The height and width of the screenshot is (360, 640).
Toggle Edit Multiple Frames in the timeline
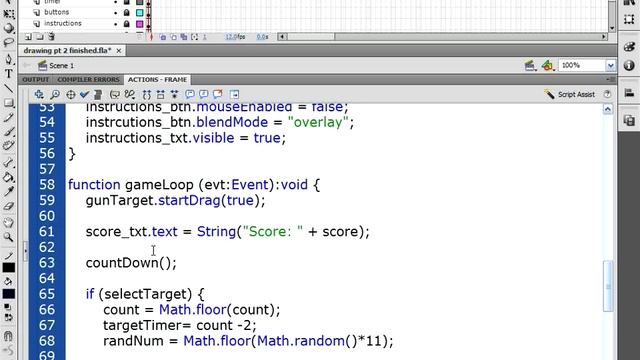point(184,37)
